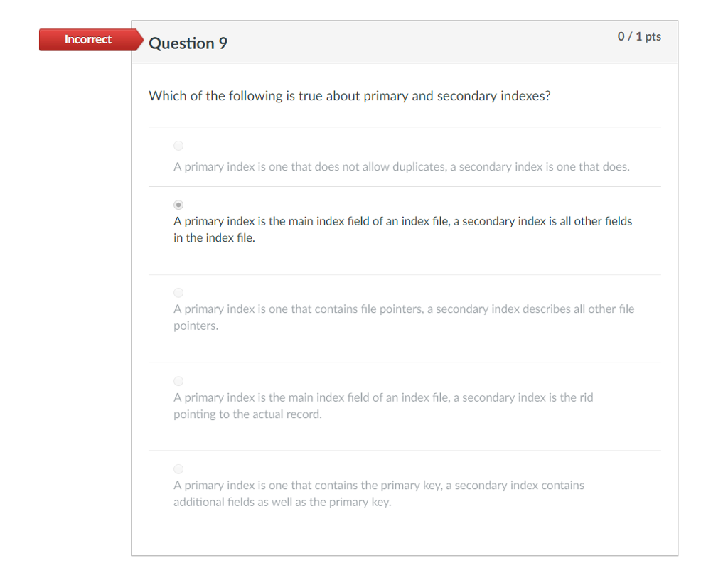Image resolution: width=728 pixels, height=568 pixels.
Task: Click the lone word 'pointers.' on its own line
Action: [196, 326]
